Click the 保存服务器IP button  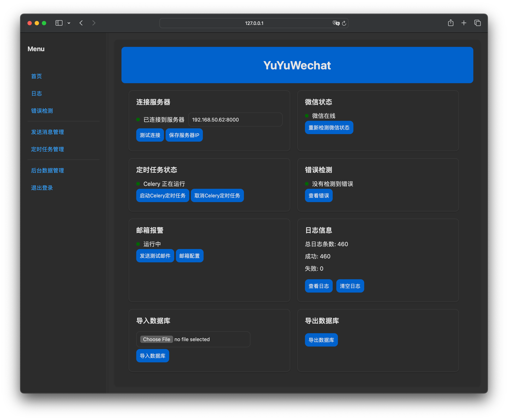pyautogui.click(x=184, y=135)
